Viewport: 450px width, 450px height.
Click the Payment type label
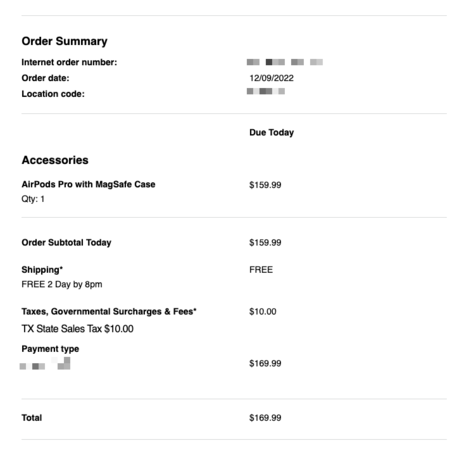tap(50, 349)
